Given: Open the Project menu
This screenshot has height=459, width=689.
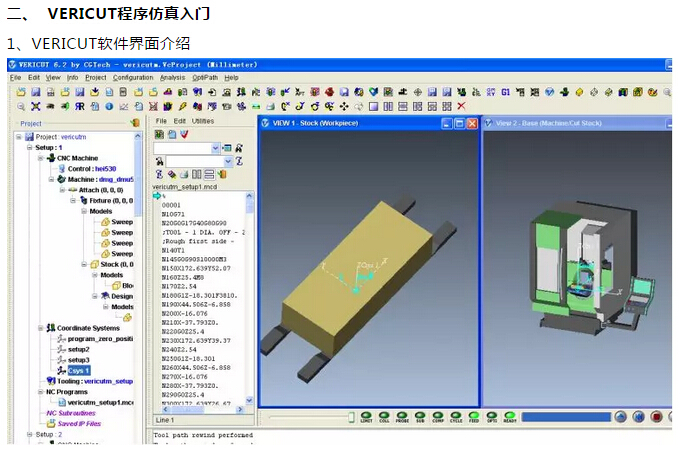Looking at the screenshot, I should pyautogui.click(x=95, y=77).
